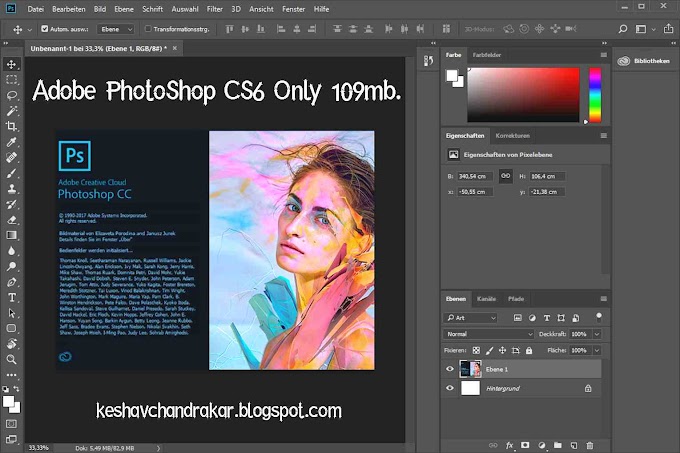Select the Zoom tool
Image resolution: width=680 pixels, height=453 pixels.
[x=12, y=359]
